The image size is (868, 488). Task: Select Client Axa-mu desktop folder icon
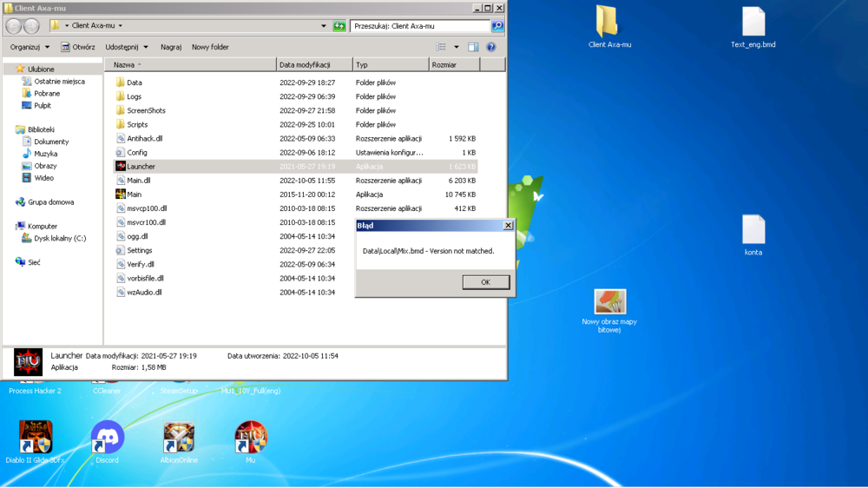(609, 27)
